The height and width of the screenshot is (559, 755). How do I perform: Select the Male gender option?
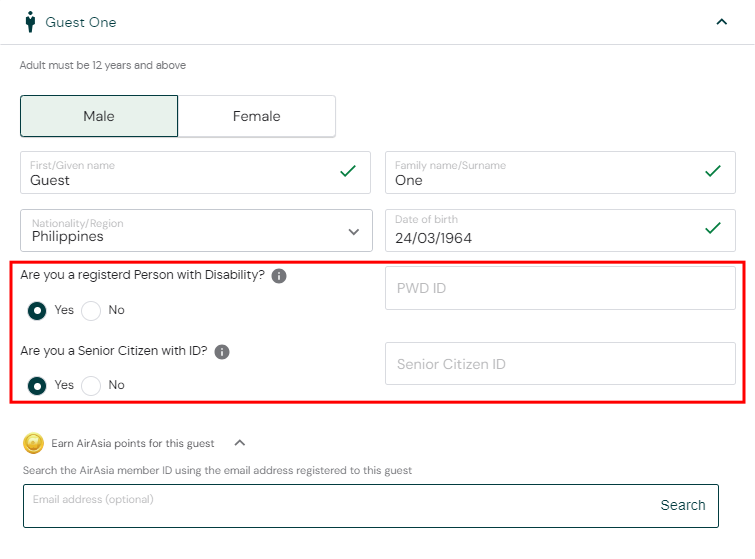(99, 116)
